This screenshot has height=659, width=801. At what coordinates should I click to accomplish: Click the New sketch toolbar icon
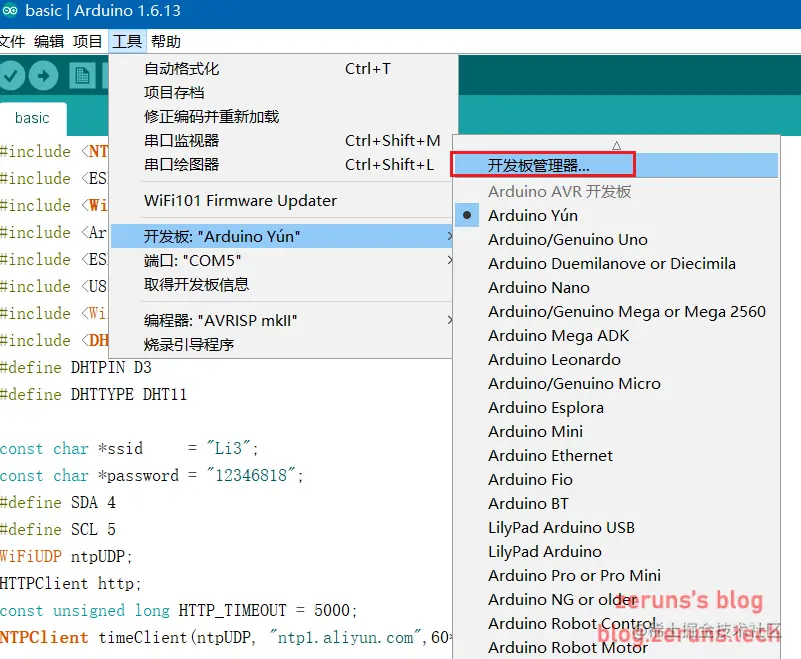pyautogui.click(x=82, y=76)
